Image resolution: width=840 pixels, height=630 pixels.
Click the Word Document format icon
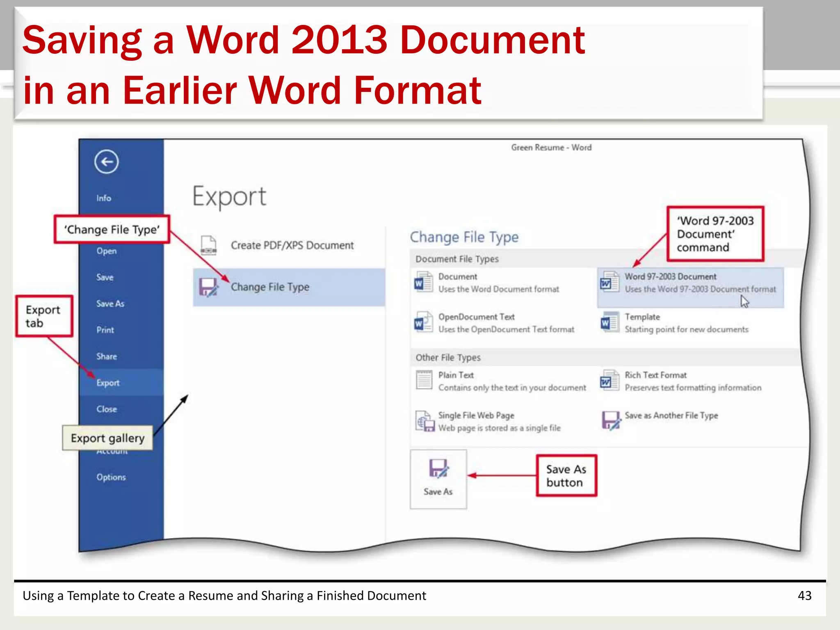click(x=423, y=282)
